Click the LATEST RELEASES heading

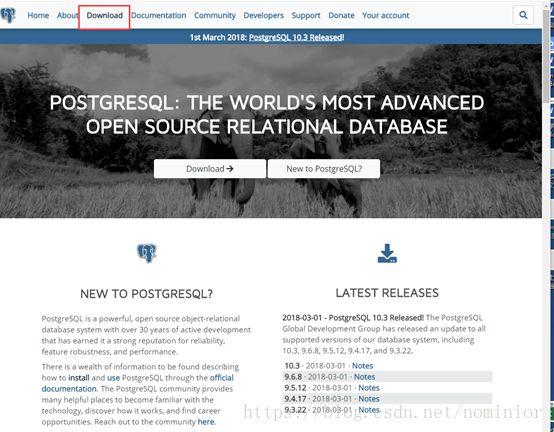point(387,293)
